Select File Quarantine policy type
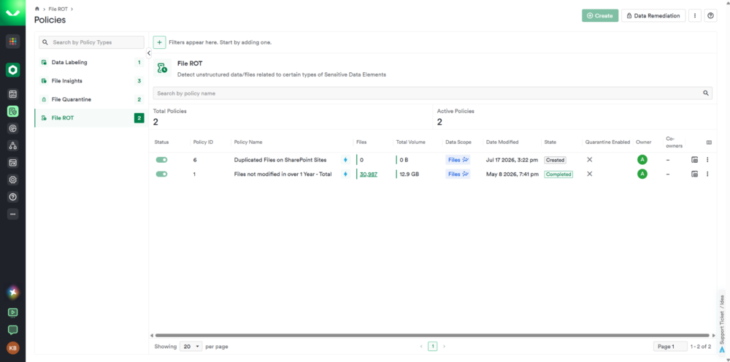Viewport: 730px width, 362px height. [91, 100]
